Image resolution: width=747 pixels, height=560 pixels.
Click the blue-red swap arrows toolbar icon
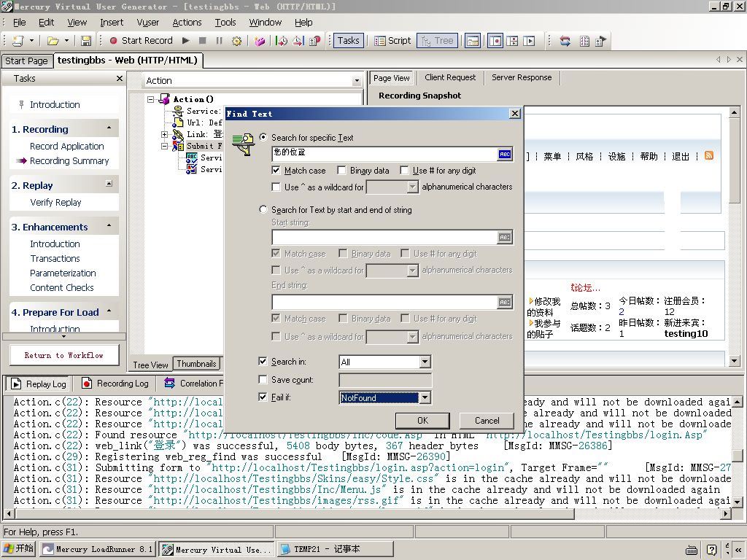[565, 41]
